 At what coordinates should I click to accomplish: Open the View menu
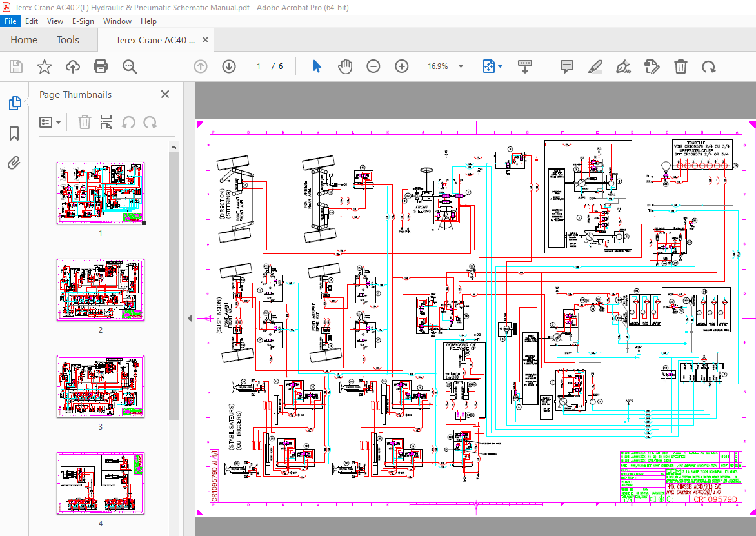coord(55,21)
